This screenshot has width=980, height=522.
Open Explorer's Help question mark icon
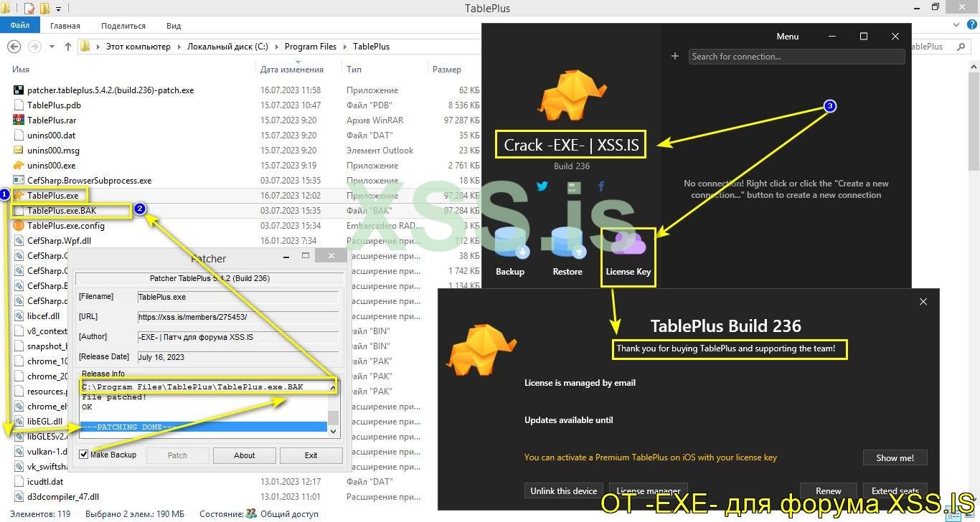(972, 27)
